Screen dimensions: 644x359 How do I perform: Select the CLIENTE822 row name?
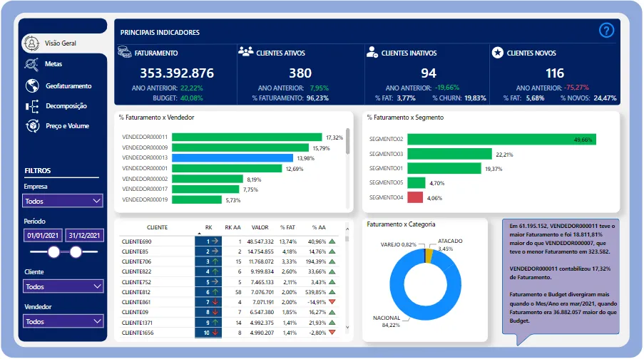click(x=136, y=271)
